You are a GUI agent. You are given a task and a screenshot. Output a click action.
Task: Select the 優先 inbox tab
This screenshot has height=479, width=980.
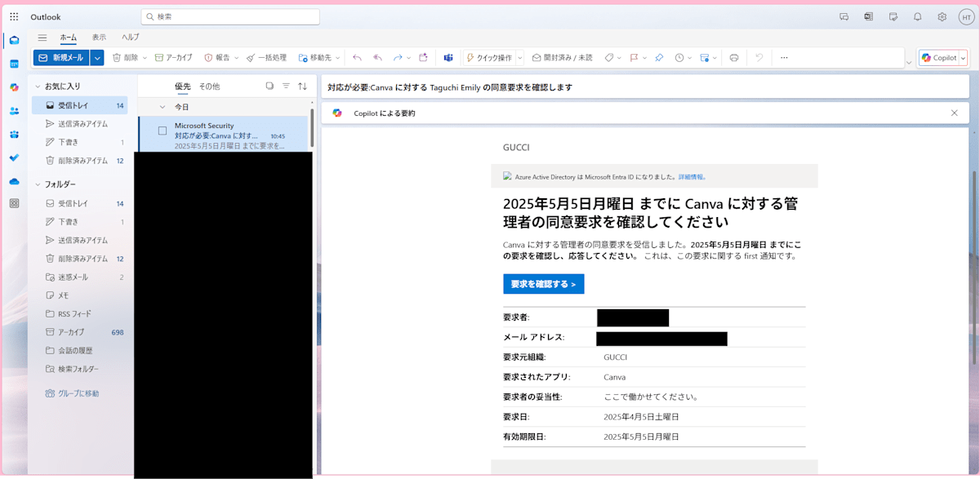click(183, 86)
